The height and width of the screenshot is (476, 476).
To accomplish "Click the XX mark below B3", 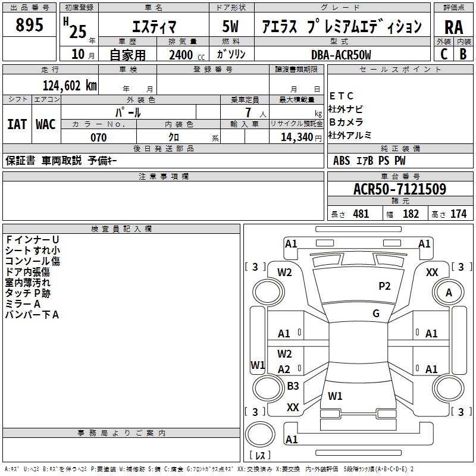I will coord(293,408).
